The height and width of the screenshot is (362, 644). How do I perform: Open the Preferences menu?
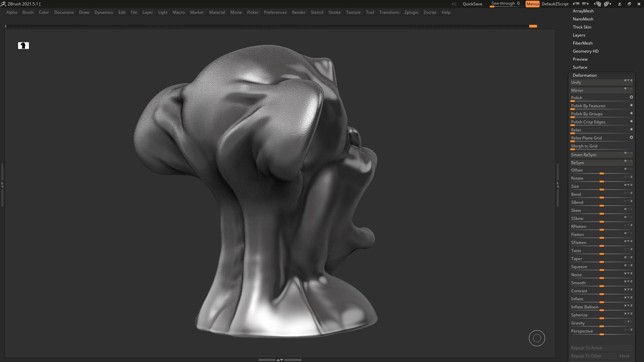click(275, 12)
